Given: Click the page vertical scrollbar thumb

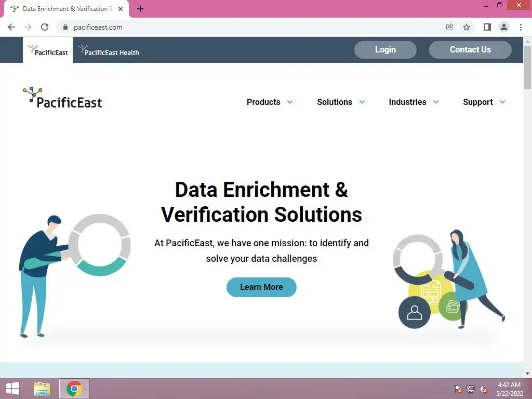Looking at the screenshot, I should (x=527, y=67).
